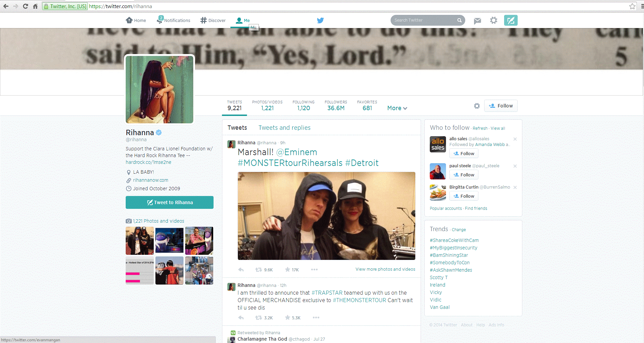Refresh the Who to follow list
The height and width of the screenshot is (343, 644).
click(x=480, y=128)
